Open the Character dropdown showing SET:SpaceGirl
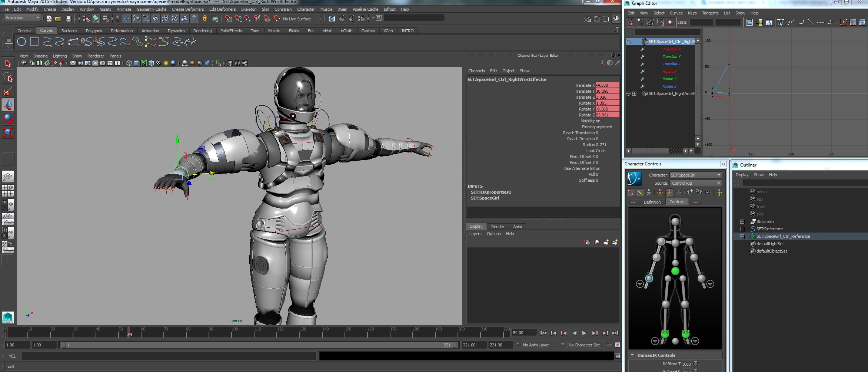868x372 pixels. [695, 175]
